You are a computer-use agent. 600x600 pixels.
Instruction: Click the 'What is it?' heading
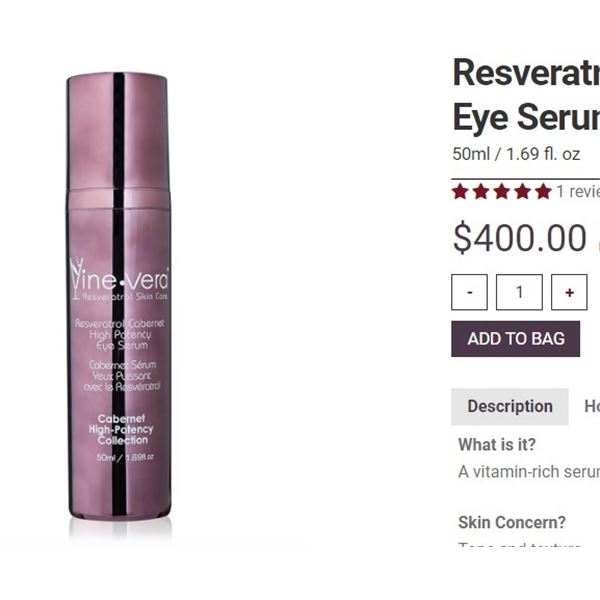pos(497,445)
